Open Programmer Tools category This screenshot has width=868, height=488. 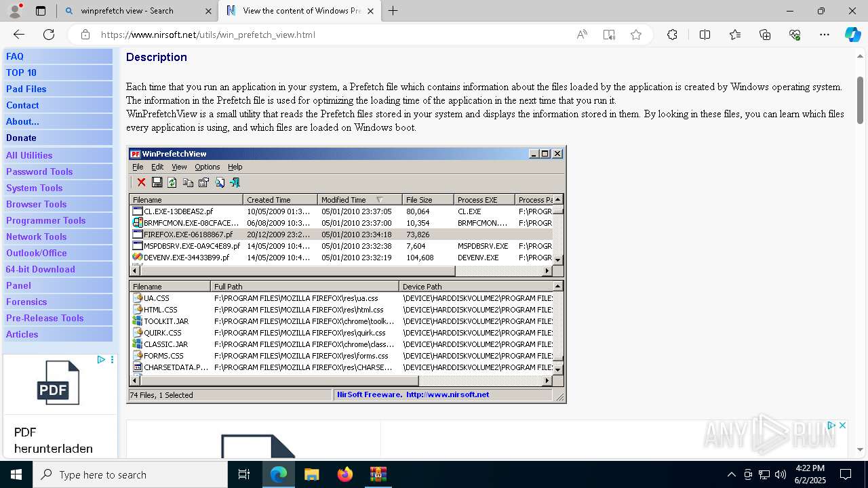(45, 220)
